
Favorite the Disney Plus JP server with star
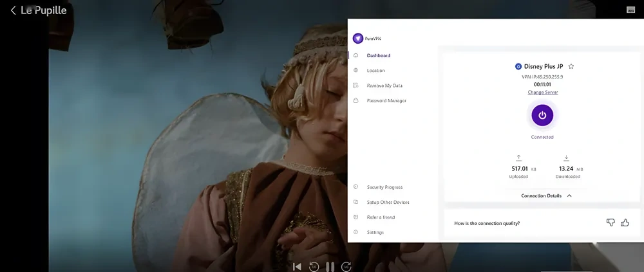571,66
